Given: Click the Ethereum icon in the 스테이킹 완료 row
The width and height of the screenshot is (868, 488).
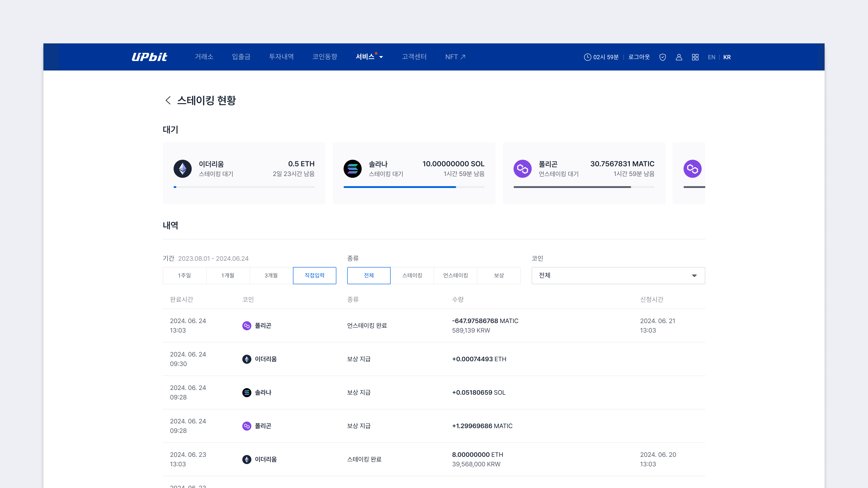Looking at the screenshot, I should pos(247,459).
